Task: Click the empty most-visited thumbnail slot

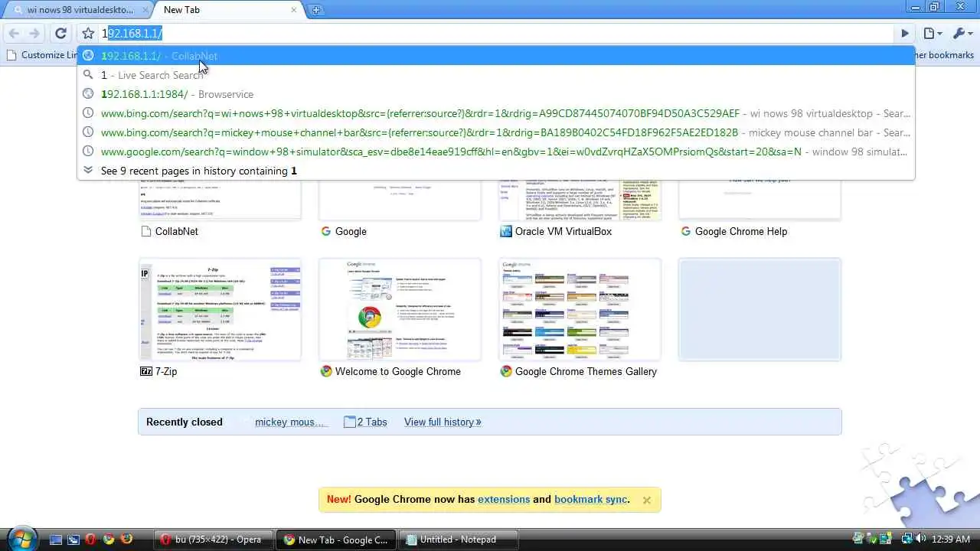Action: (759, 309)
